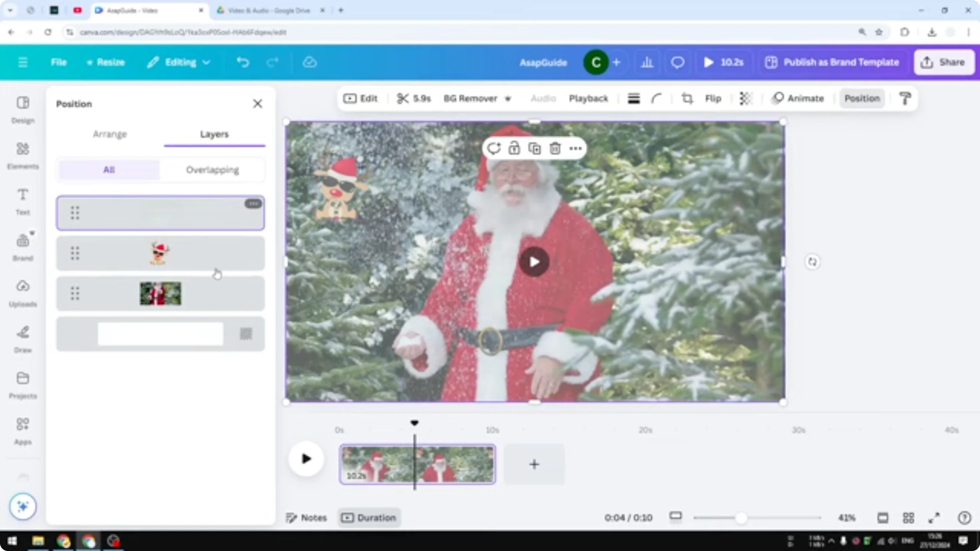Open the Draw panel
Screen dimensions: 980x551
pyautogui.click(x=22, y=338)
